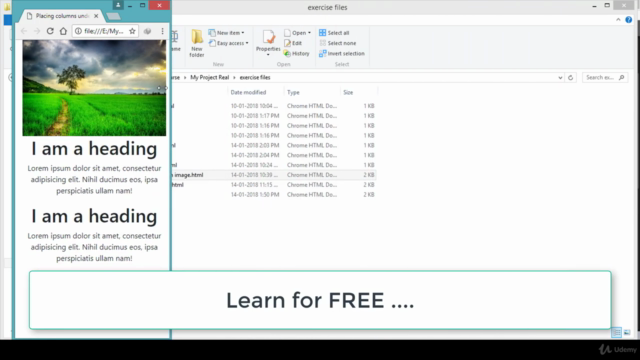Sort by Date modified column

(x=248, y=93)
